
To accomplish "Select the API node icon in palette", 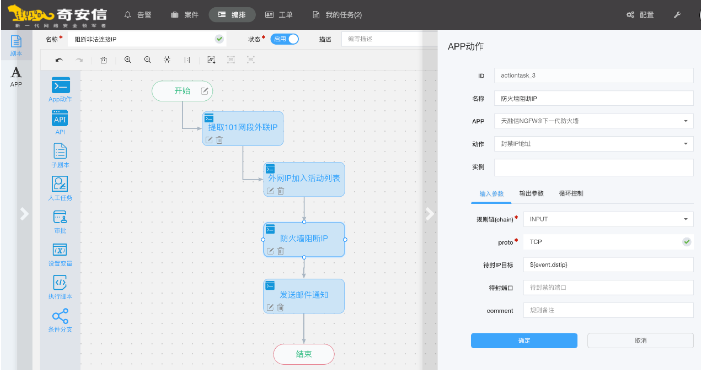I will pos(60,119).
